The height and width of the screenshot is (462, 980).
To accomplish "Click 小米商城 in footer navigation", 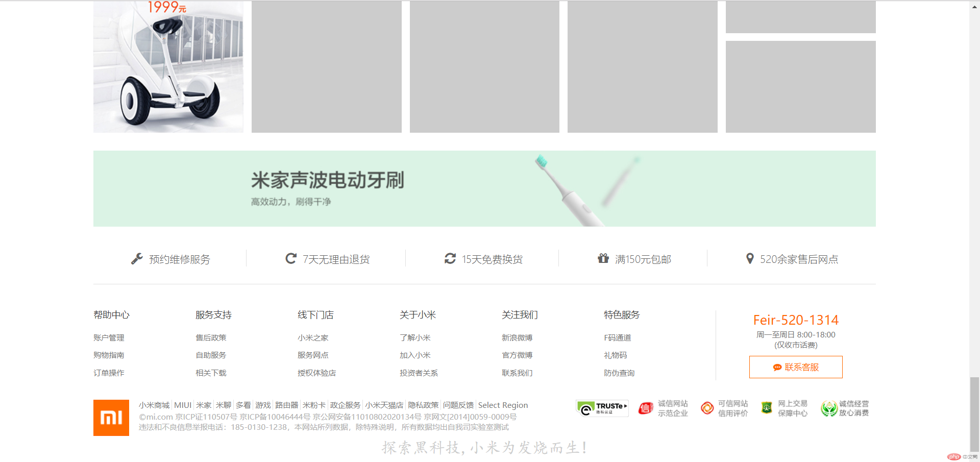I will point(154,405).
